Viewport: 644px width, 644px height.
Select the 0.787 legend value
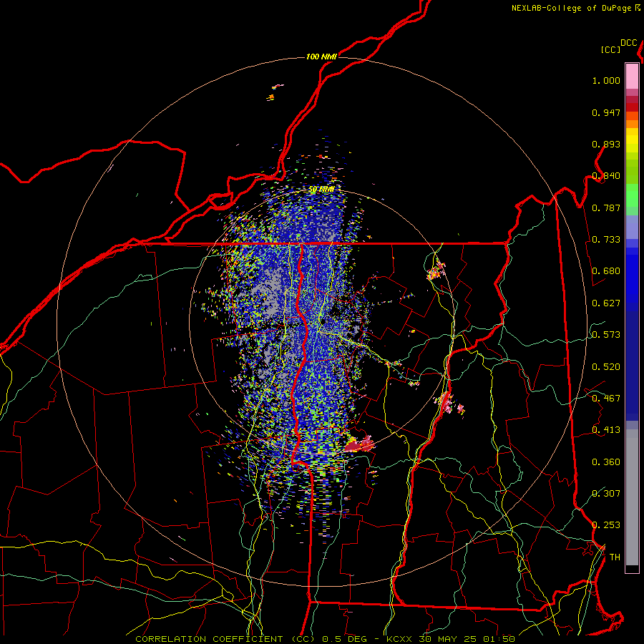pos(606,208)
